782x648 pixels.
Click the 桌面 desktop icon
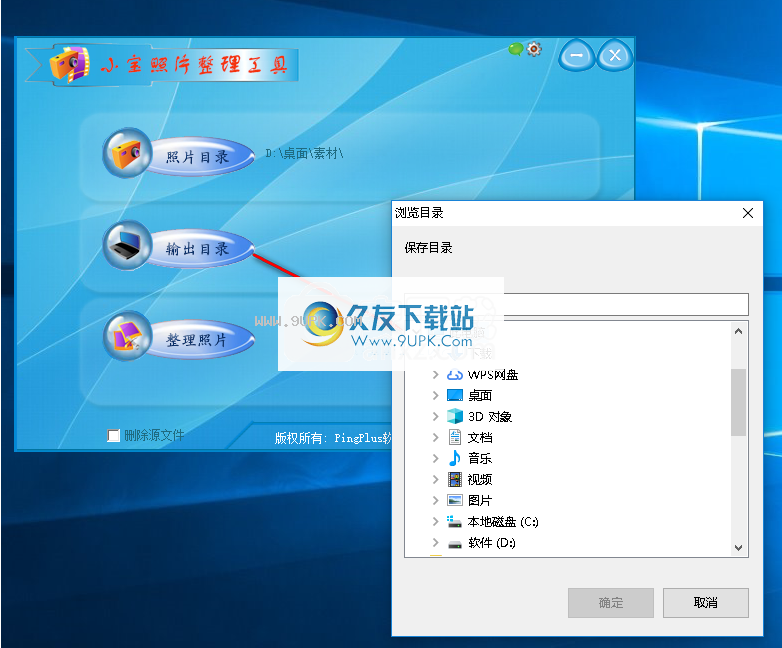pyautogui.click(x=455, y=396)
